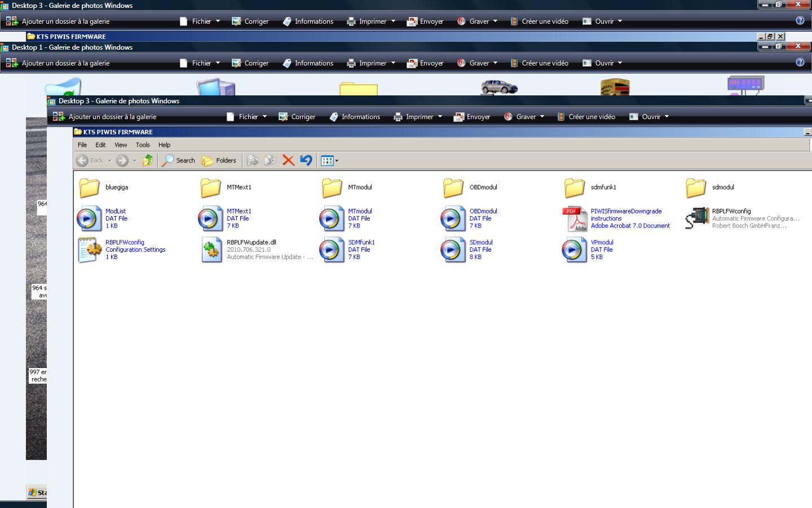Select the bluegiga folder
This screenshot has height=508, width=812.
pos(90,187)
